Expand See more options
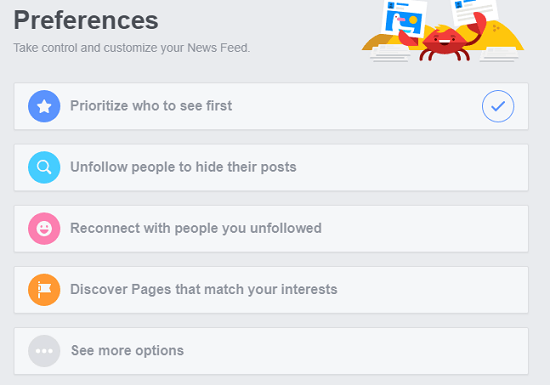 [x=271, y=351]
